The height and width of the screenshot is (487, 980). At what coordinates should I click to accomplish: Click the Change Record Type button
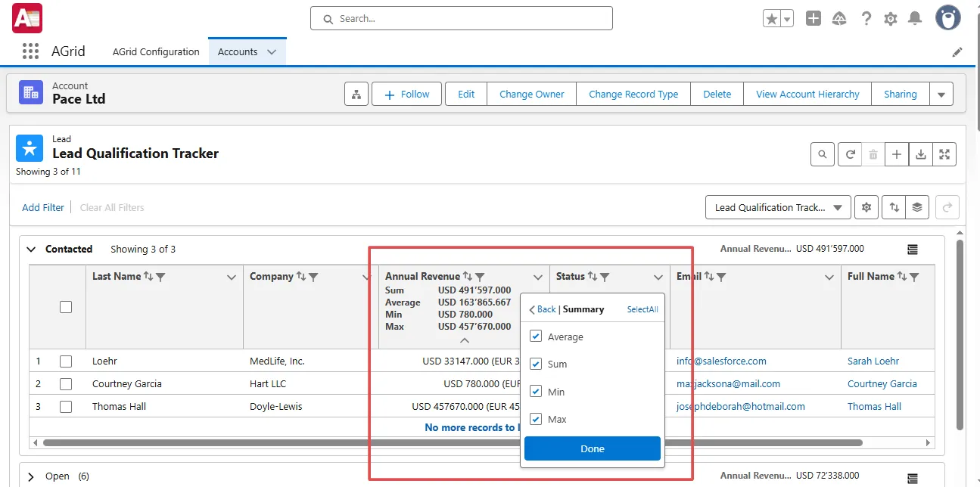pyautogui.click(x=633, y=95)
